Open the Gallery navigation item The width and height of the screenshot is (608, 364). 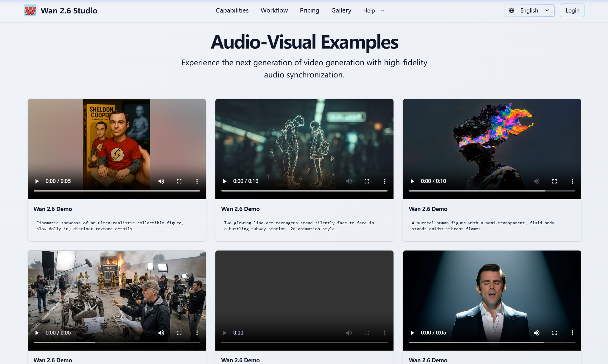pyautogui.click(x=341, y=10)
